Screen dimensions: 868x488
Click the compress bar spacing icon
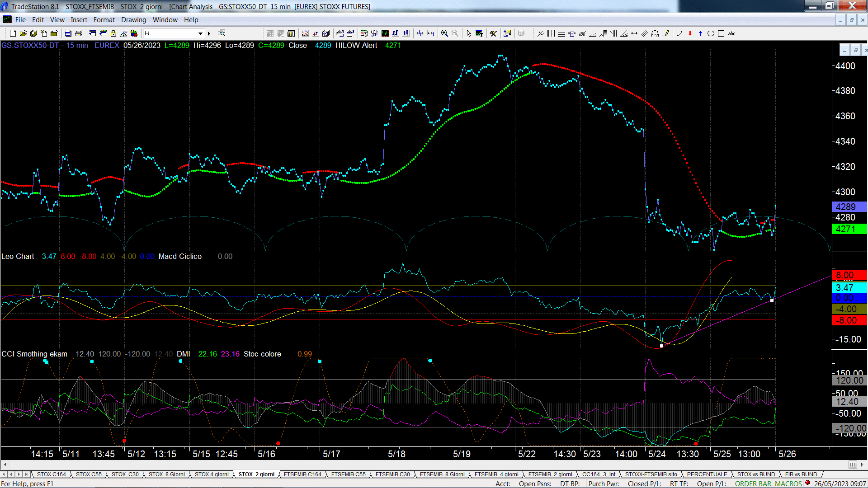[x=420, y=33]
